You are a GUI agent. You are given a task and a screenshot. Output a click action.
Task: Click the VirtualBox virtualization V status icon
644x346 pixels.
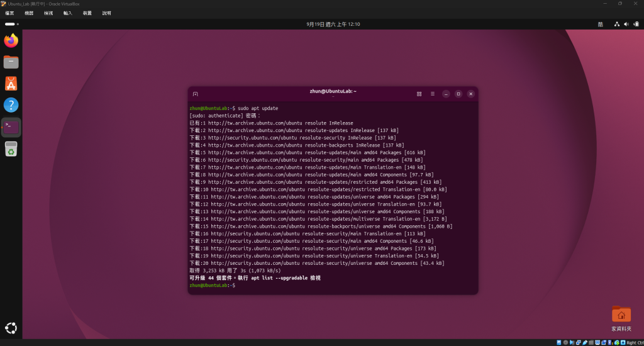pyautogui.click(x=610, y=342)
